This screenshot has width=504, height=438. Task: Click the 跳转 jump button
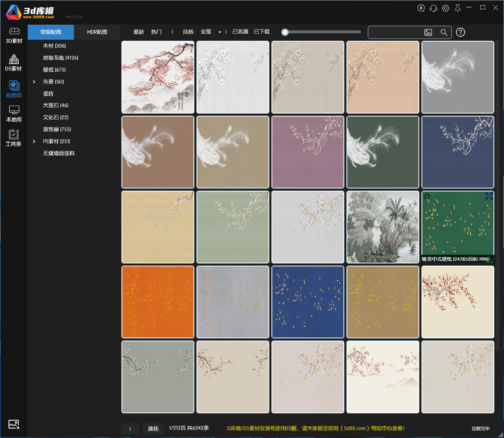(x=153, y=429)
